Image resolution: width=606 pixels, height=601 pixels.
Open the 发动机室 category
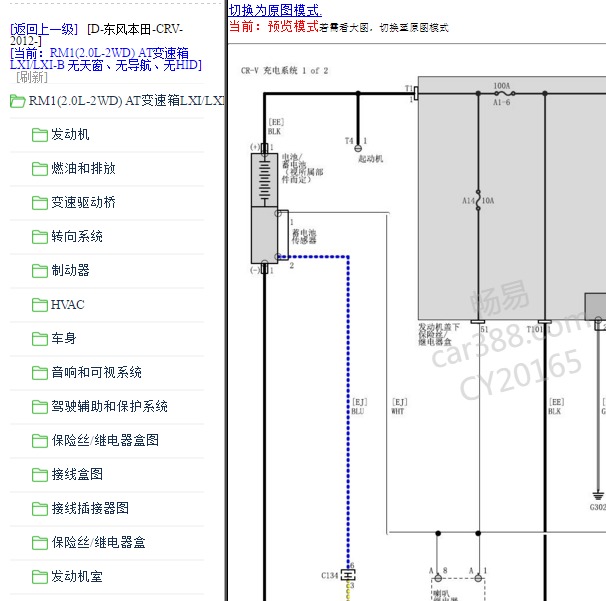77,577
